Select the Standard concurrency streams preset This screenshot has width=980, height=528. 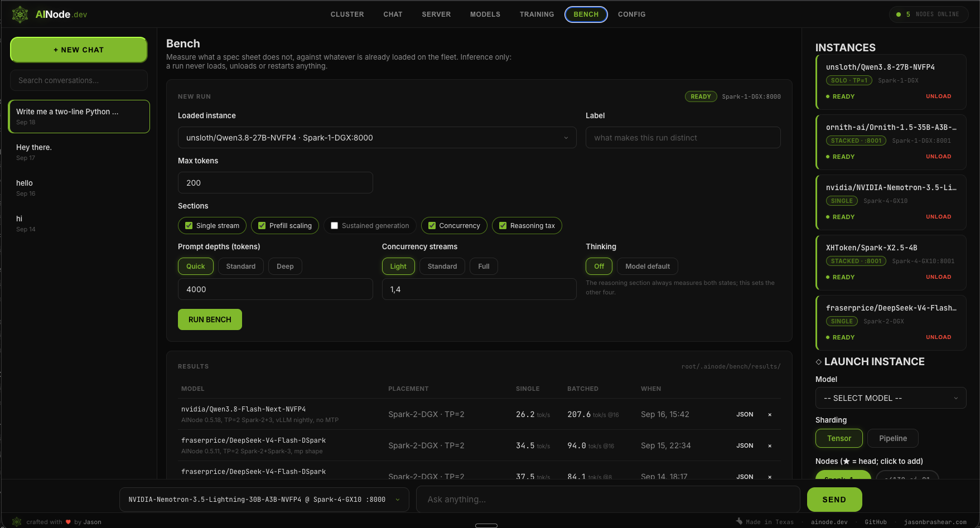tap(442, 267)
